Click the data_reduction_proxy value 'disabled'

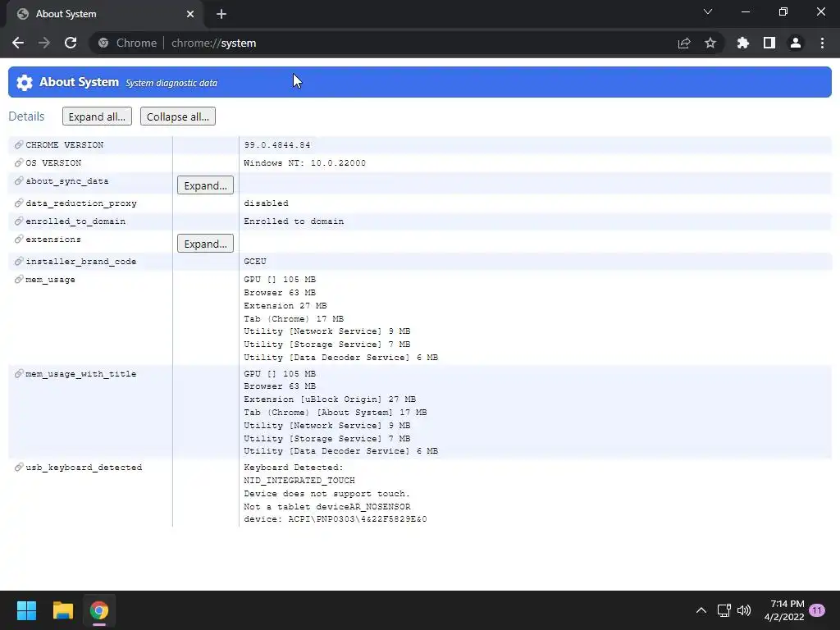267,203
